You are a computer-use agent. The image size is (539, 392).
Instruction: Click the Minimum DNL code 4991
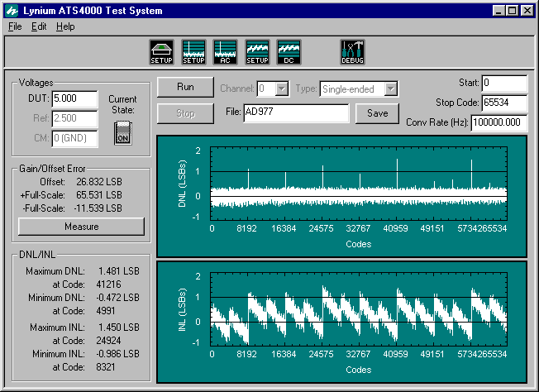point(106,311)
